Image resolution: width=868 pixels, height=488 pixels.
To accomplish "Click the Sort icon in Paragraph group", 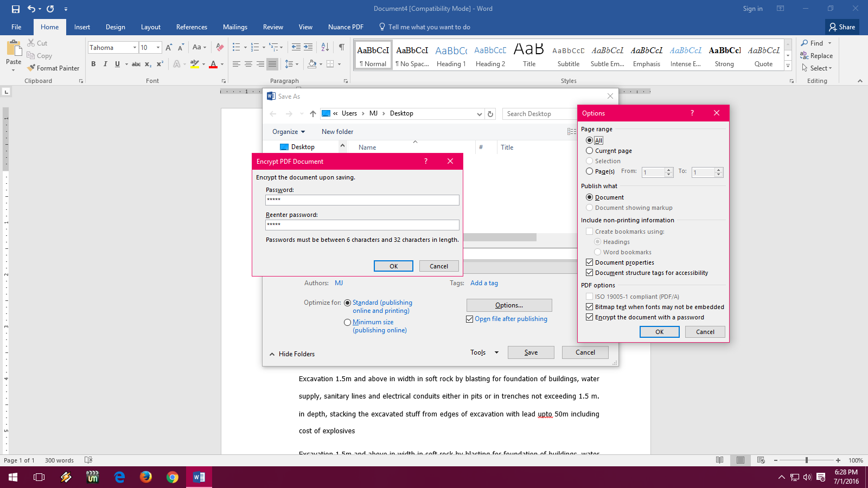I will tap(325, 48).
